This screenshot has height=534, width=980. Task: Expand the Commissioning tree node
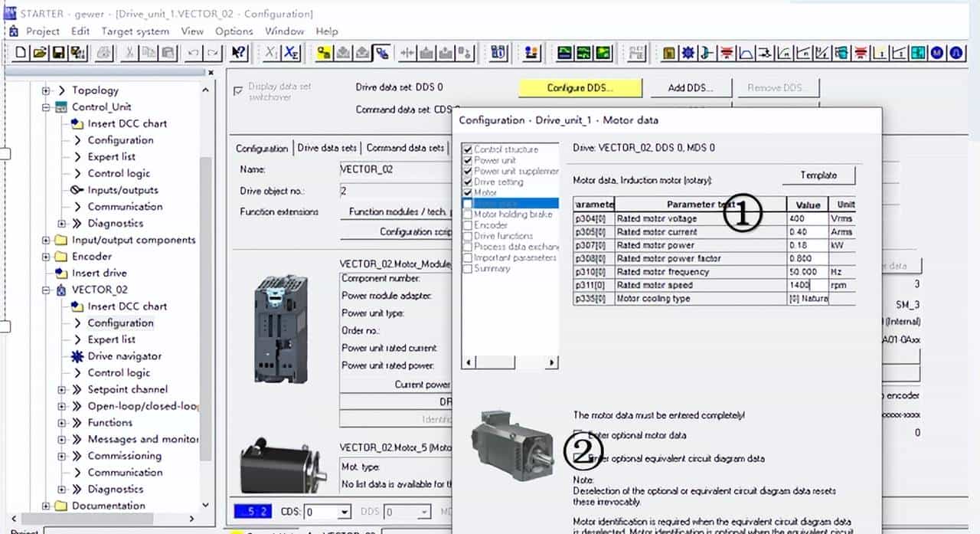tap(62, 456)
